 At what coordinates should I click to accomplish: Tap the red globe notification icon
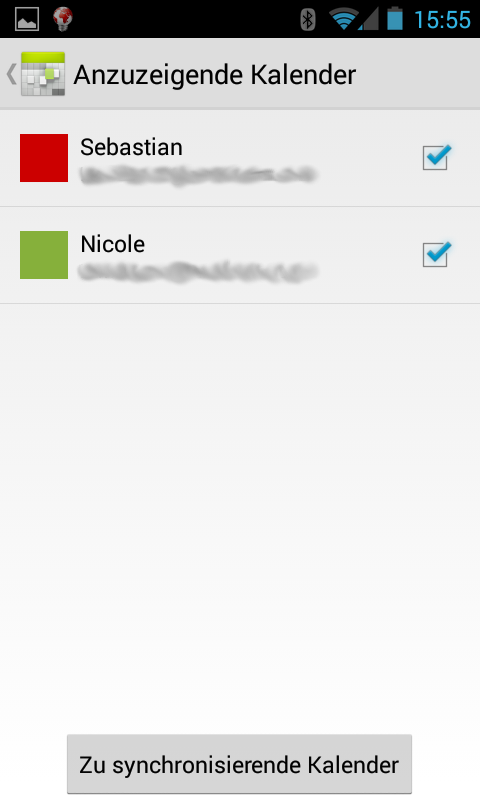(x=63, y=19)
